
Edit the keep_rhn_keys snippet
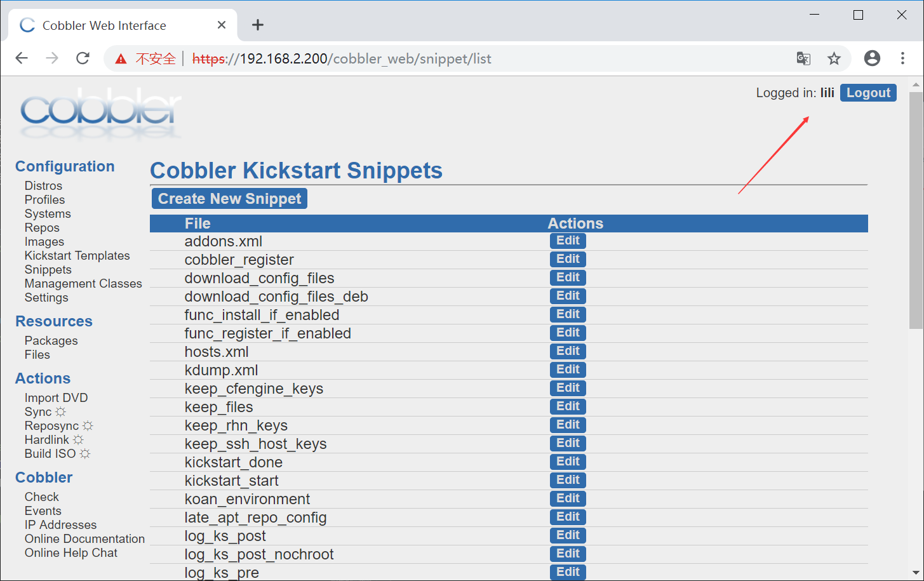568,425
